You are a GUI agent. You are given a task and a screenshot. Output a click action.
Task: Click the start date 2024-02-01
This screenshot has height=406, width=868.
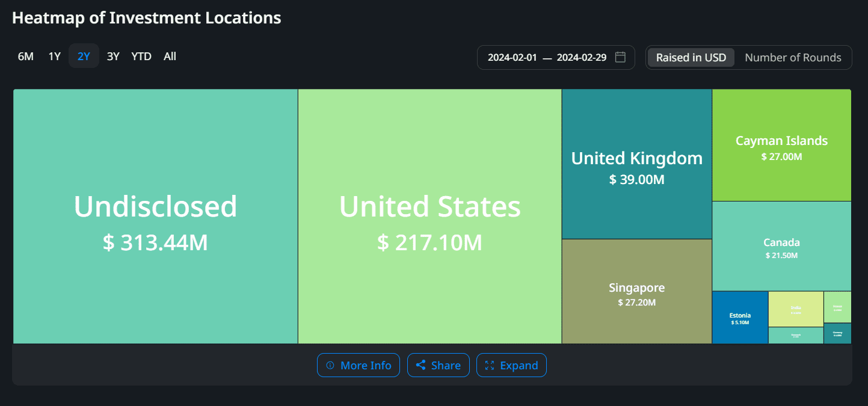[x=512, y=58]
